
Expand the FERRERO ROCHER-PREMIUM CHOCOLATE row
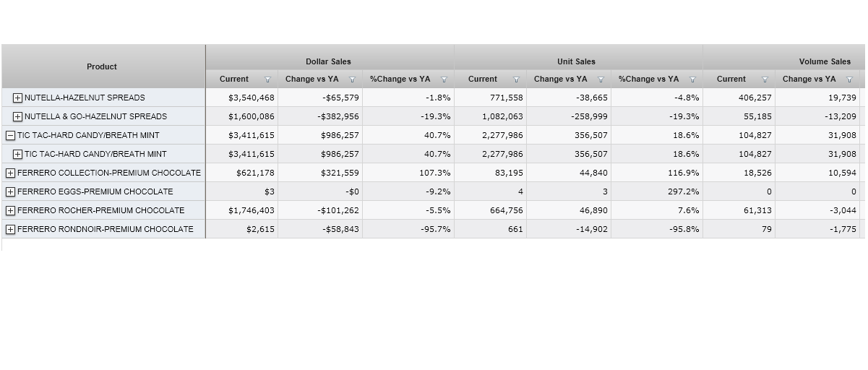click(10, 210)
